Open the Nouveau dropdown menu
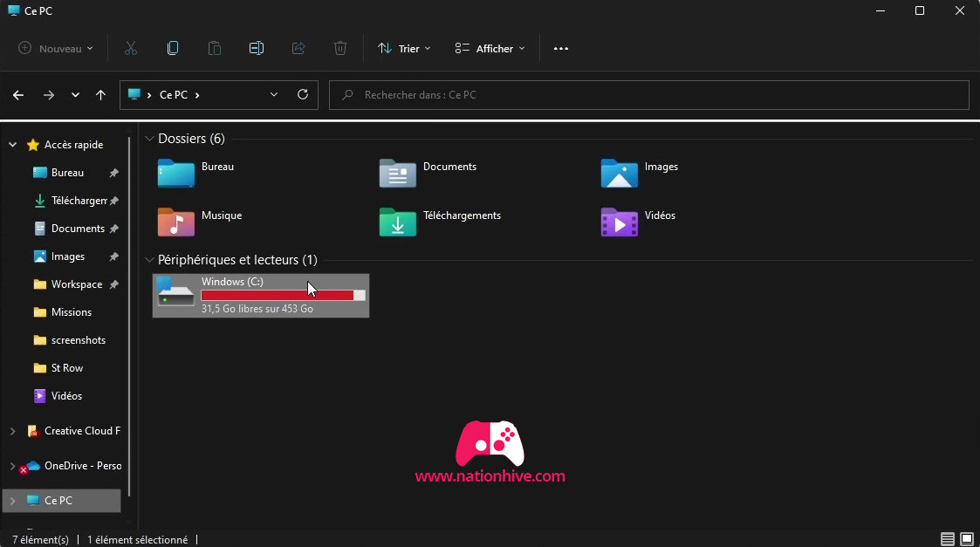980x547 pixels. 56,48
